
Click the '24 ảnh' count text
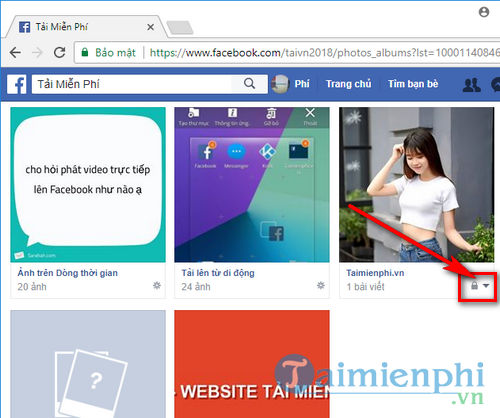[196, 287]
